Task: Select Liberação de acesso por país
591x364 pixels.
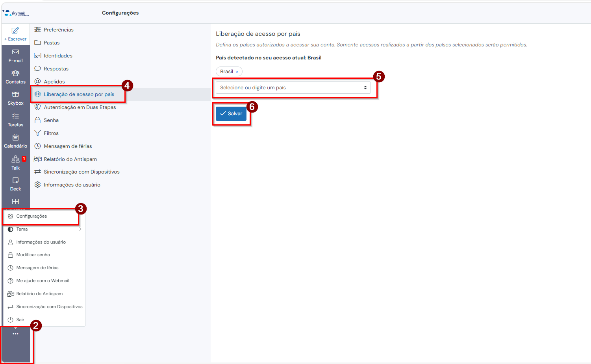Action: [120, 94]
